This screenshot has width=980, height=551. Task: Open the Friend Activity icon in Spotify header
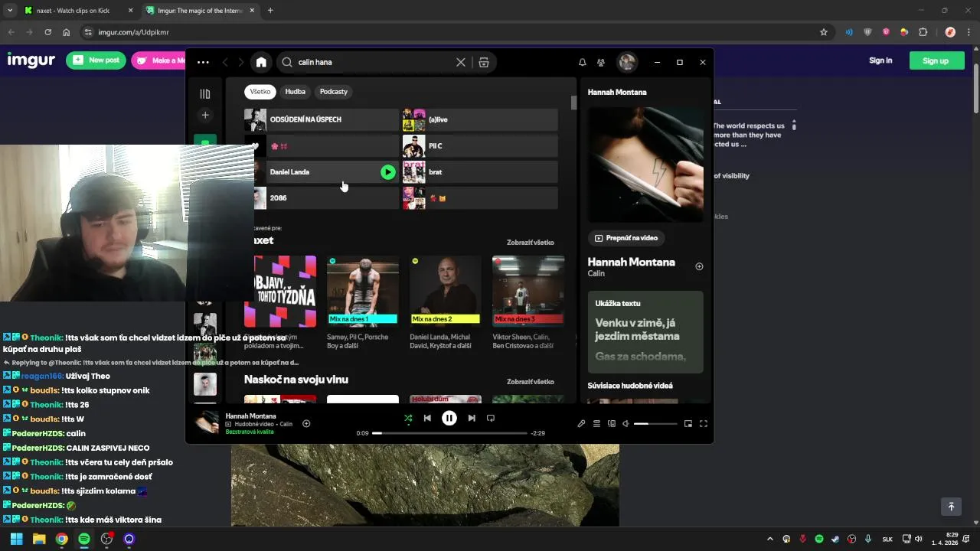601,62
